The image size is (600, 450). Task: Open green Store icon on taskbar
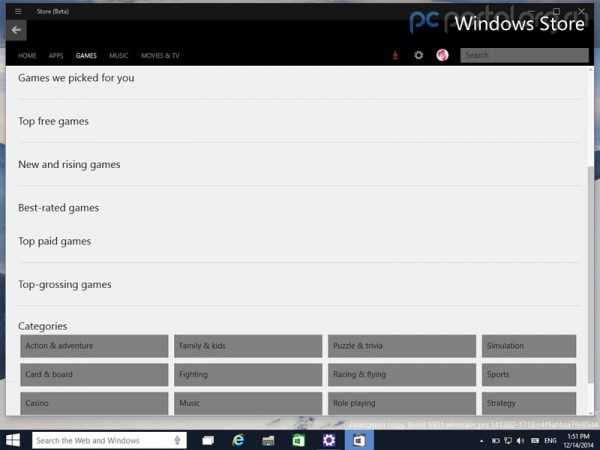(x=298, y=440)
